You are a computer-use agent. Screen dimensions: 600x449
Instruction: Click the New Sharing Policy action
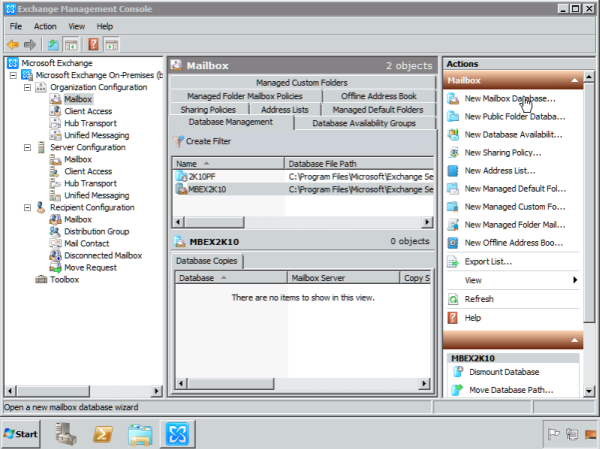(503, 153)
